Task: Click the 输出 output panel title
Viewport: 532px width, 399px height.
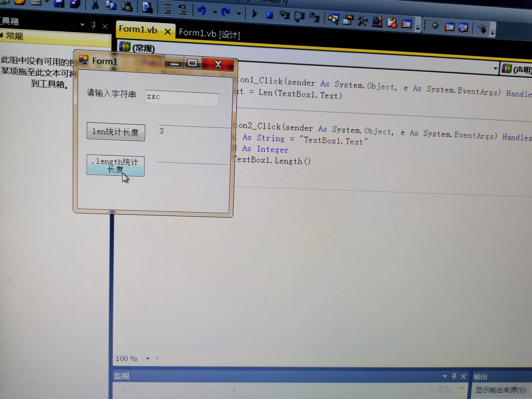Action: tap(480, 377)
